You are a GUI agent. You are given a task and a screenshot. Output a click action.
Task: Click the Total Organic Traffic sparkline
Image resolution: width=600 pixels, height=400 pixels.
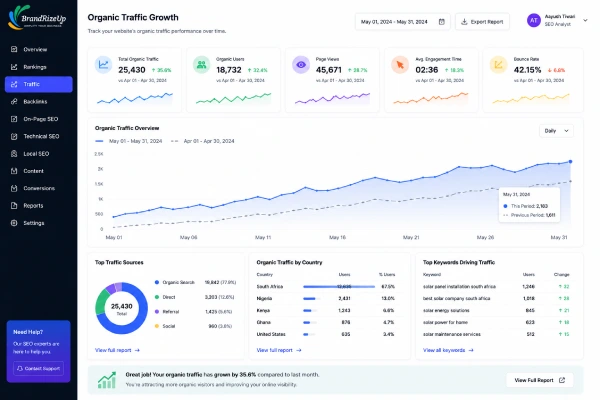[135, 98]
